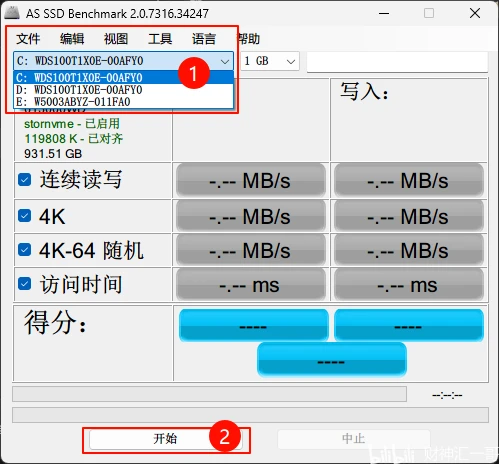The width and height of the screenshot is (499, 464).
Task: Open the 视图 menu
Action: 116,39
